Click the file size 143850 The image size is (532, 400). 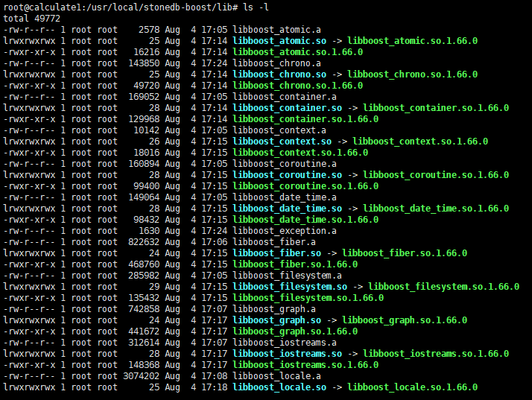pos(144,63)
